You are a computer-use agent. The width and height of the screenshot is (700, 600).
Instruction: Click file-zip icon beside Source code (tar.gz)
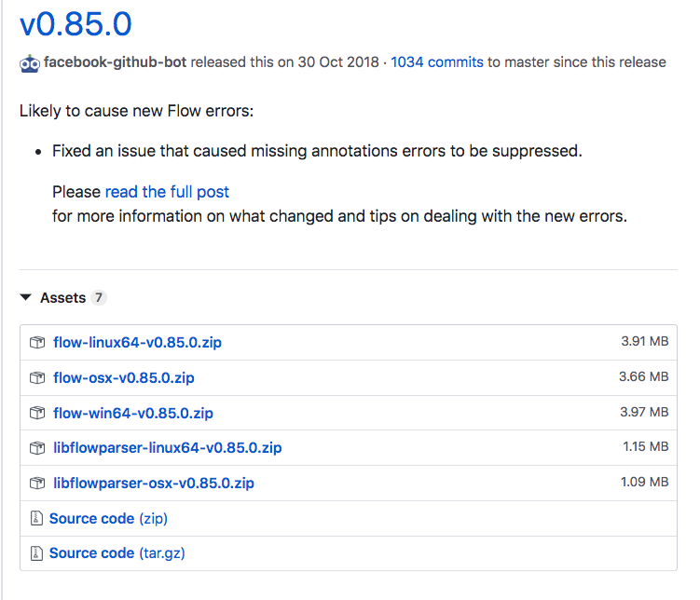click(x=36, y=553)
